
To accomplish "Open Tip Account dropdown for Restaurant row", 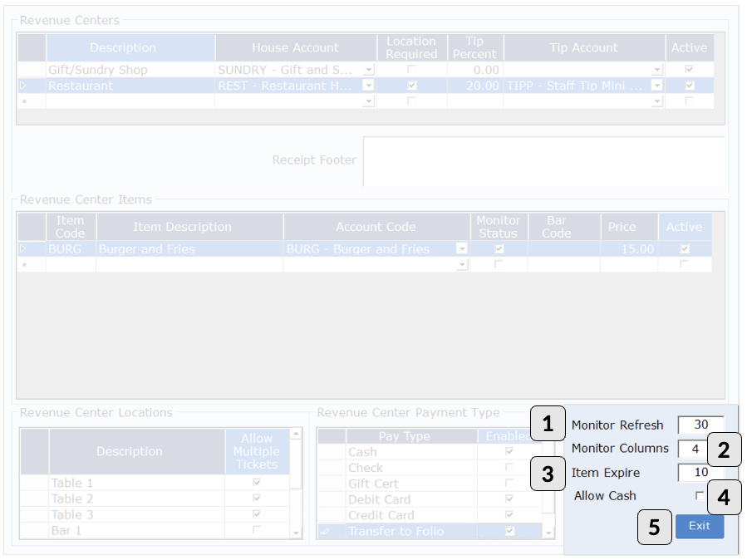I will pos(657,86).
